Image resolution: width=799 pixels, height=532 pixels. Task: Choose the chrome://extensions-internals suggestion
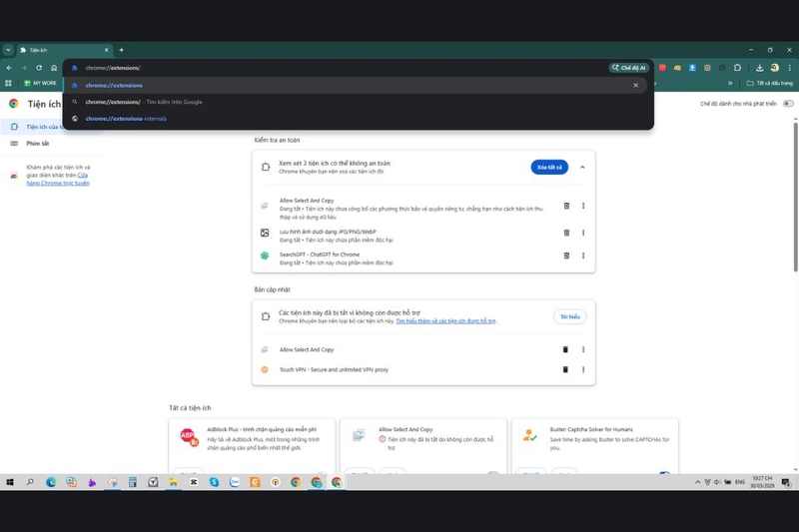(355, 119)
